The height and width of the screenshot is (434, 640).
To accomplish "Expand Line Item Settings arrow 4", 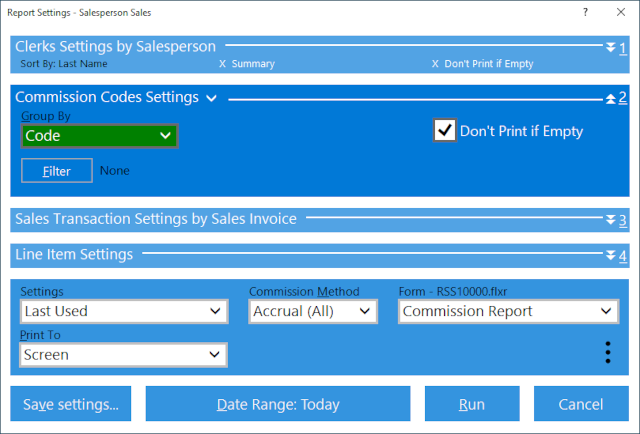I will [x=616, y=255].
